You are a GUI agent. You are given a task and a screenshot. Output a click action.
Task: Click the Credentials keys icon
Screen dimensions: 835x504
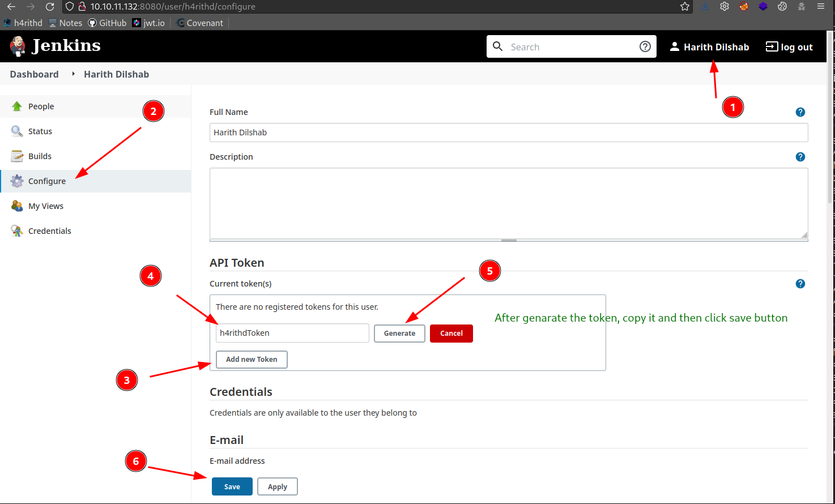17,231
